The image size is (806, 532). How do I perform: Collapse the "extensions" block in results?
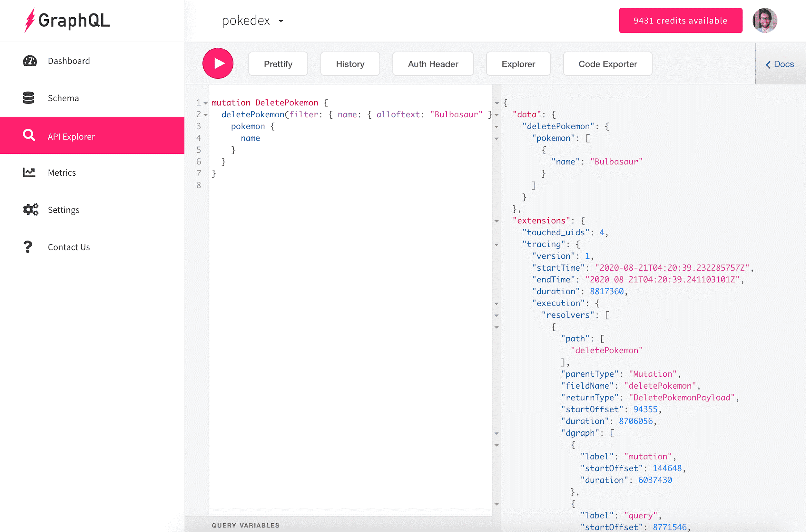[496, 221]
